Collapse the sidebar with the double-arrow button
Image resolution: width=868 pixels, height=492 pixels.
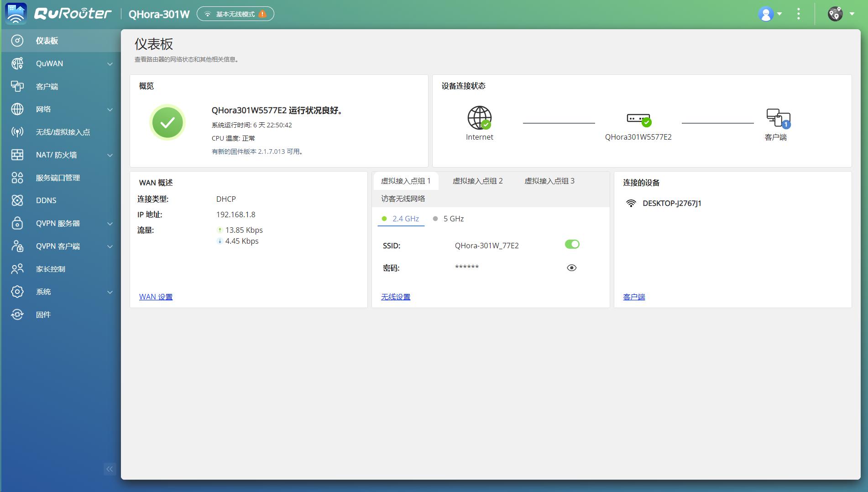(x=110, y=469)
